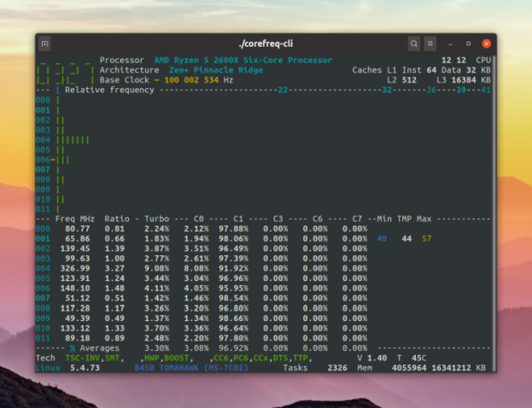The height and width of the screenshot is (408, 532).
Task: Click the Turbo column header
Action: click(156, 219)
